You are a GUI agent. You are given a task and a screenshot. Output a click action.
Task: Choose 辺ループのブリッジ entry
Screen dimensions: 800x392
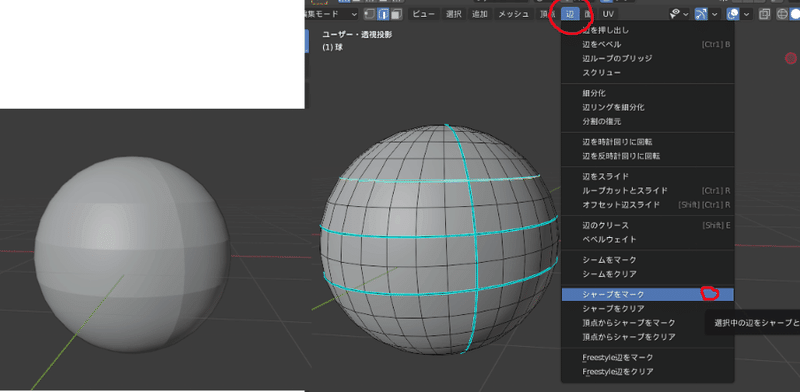tap(647, 58)
